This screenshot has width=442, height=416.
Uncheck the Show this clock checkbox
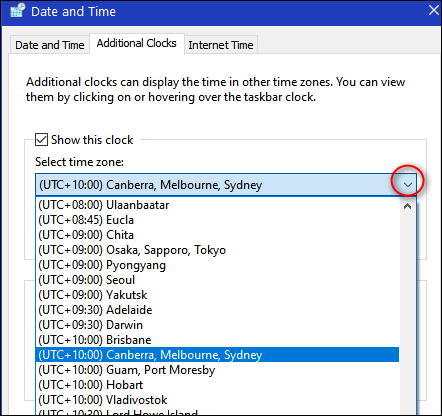tap(41, 140)
